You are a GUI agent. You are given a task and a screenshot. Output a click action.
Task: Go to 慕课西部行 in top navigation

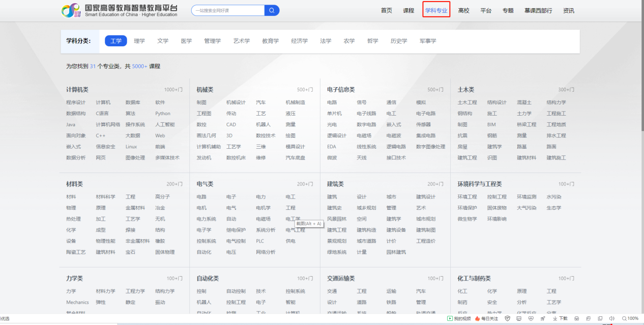point(538,10)
